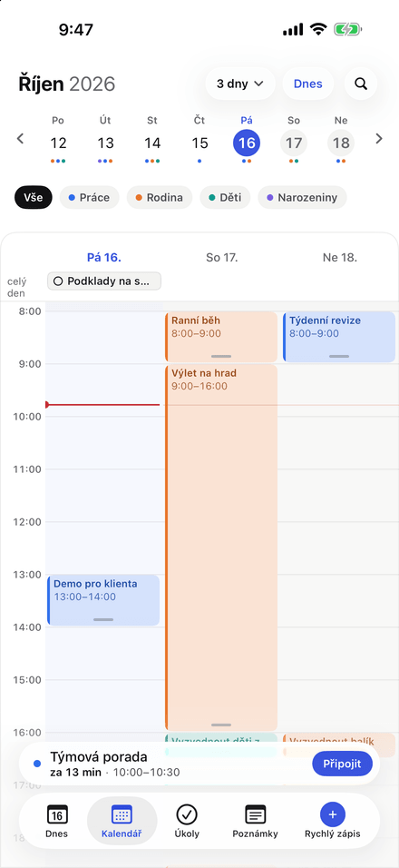
Task: Select the Kalendář grid icon
Action: (122, 814)
